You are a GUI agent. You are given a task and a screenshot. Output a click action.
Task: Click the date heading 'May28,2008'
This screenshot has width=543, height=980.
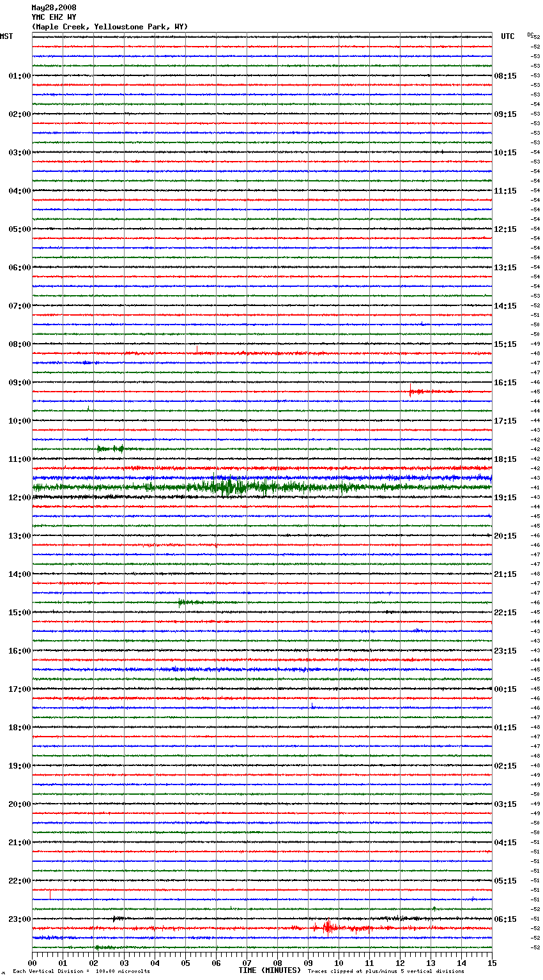[54, 8]
